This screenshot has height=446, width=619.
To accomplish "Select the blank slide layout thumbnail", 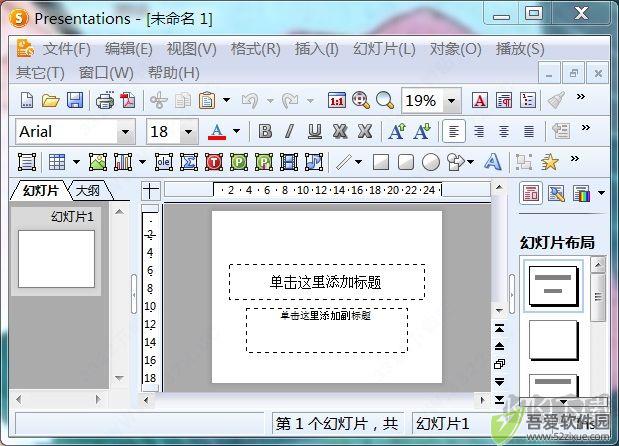I will (x=553, y=340).
